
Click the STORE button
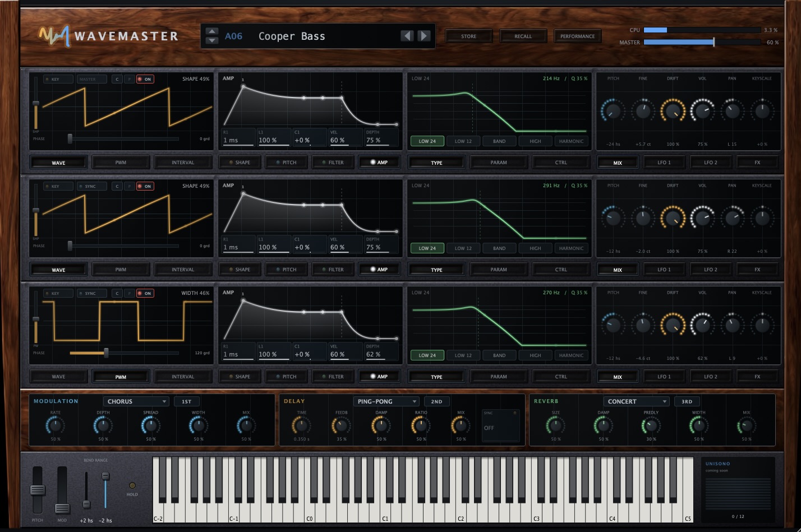[x=468, y=36]
